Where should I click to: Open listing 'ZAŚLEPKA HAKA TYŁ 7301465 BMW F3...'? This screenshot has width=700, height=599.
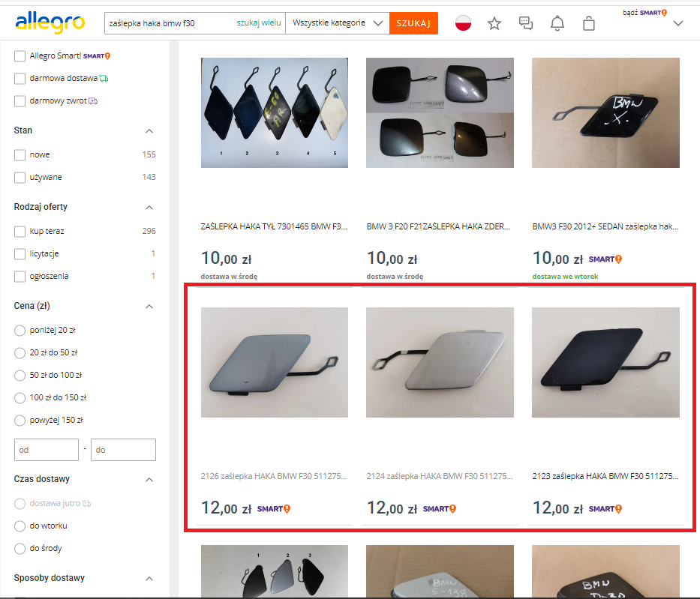[274, 226]
